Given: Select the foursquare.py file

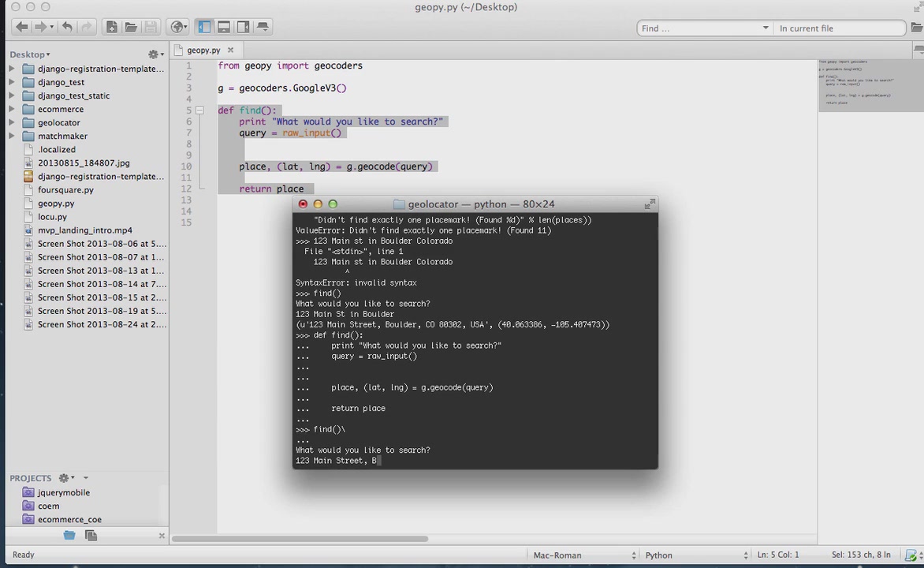Looking at the screenshot, I should tap(65, 190).
